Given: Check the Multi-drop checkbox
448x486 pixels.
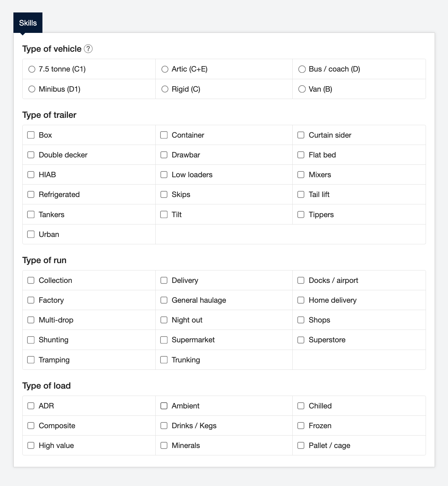Looking at the screenshot, I should (x=31, y=320).
